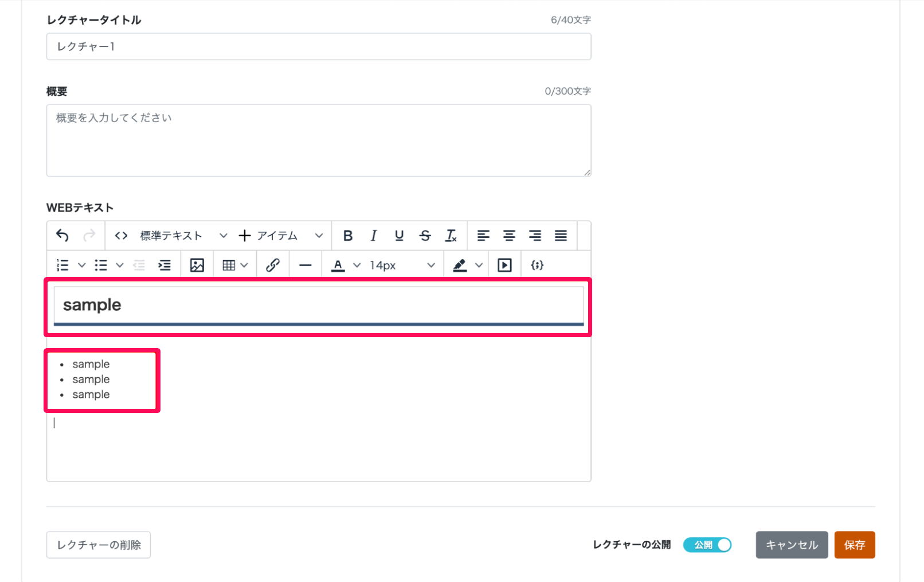
Task: Apply text color with A icon
Action: [x=338, y=265]
